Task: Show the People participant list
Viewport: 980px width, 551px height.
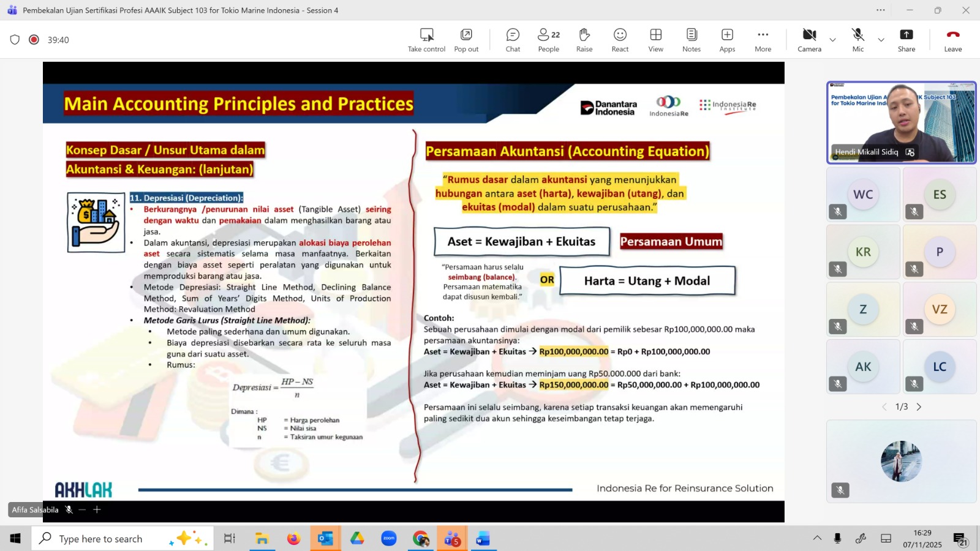Action: coord(548,40)
